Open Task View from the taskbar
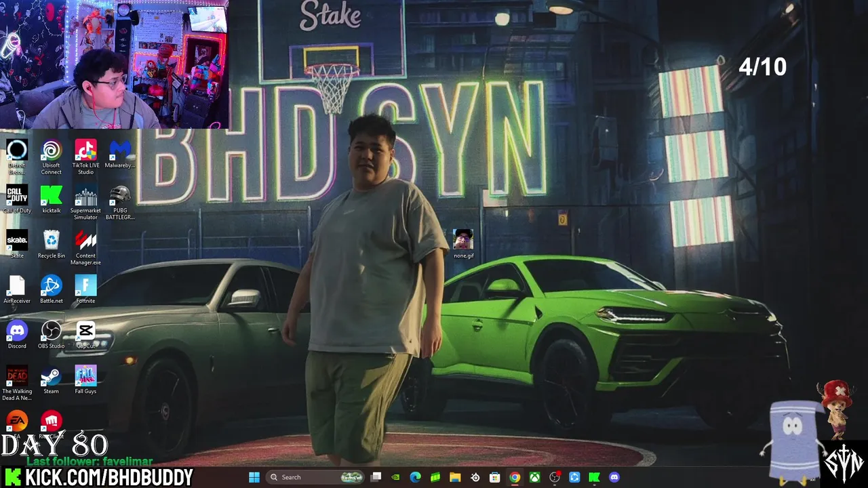Image resolution: width=868 pixels, height=488 pixels. (376, 477)
